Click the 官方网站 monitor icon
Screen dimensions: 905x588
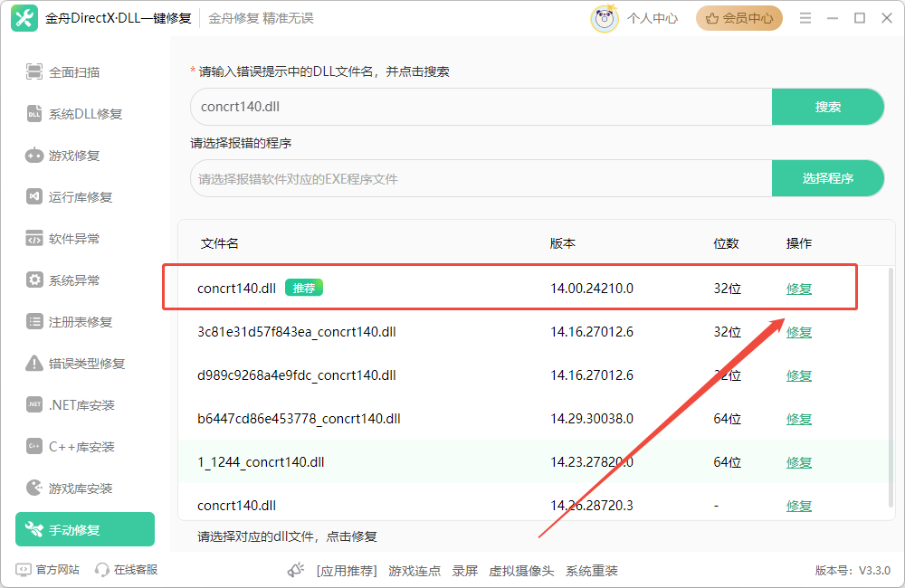[24, 570]
